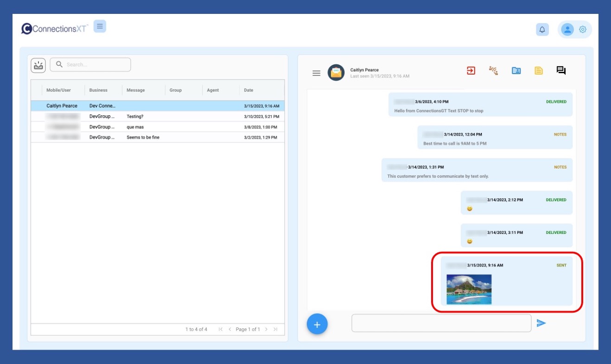This screenshot has width=611, height=364.
Task: Send message with paper plane icon
Action: (541, 323)
